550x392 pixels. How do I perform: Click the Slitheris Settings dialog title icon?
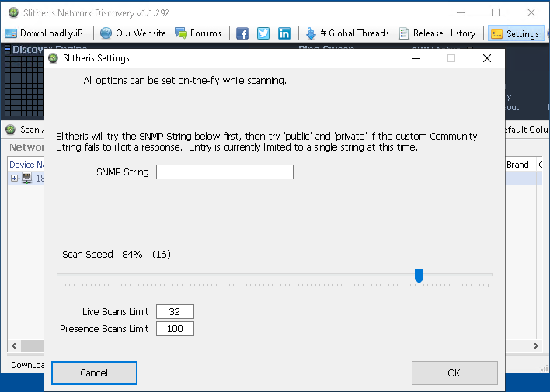point(54,58)
